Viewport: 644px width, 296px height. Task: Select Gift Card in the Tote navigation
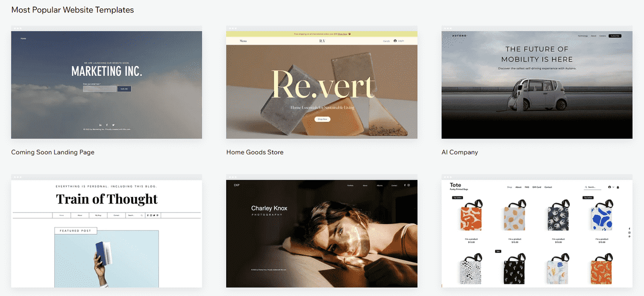[x=537, y=187]
